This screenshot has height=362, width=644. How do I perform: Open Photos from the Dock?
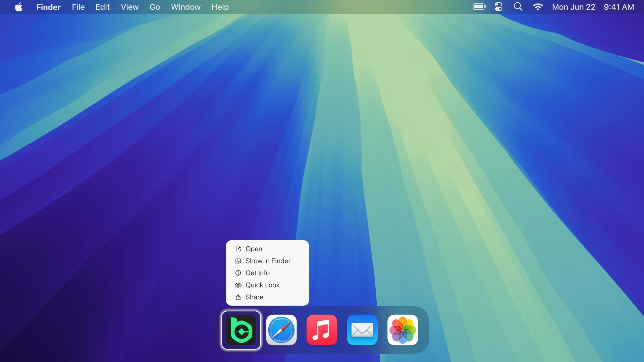click(403, 330)
